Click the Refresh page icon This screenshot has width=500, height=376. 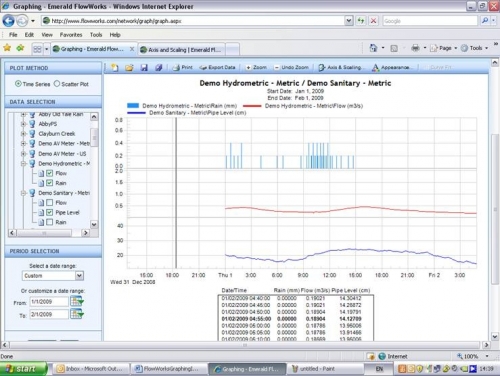pyautogui.click(x=361, y=21)
